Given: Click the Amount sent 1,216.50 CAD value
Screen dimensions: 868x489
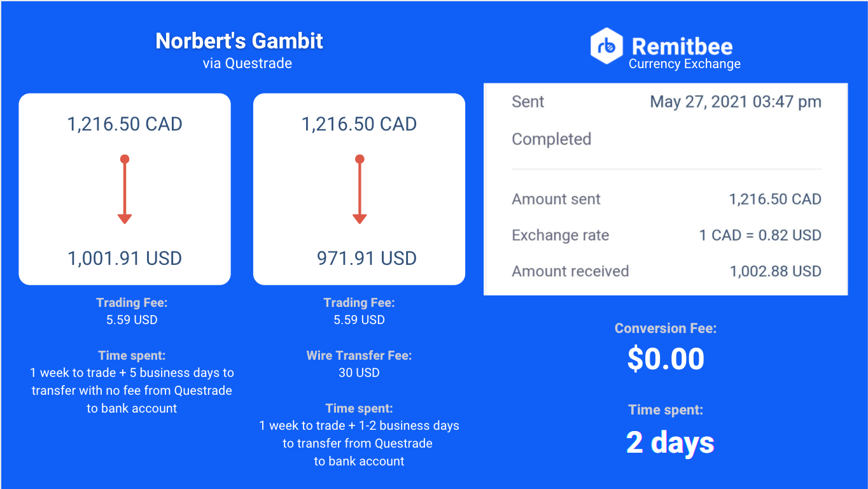Looking at the screenshot, I should 775,199.
